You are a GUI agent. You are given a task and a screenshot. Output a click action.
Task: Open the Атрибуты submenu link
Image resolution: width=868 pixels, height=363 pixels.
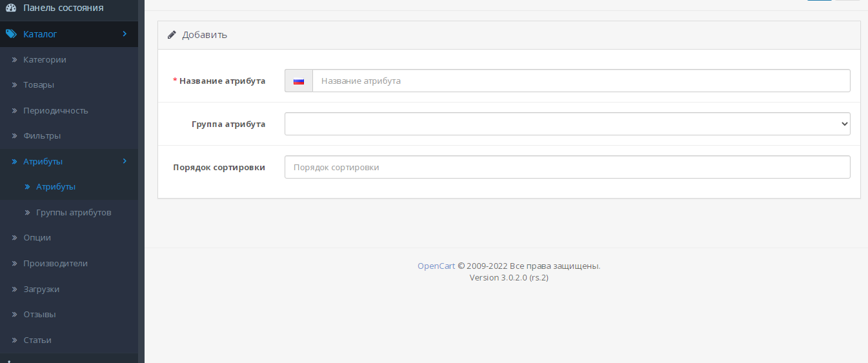[69, 187]
